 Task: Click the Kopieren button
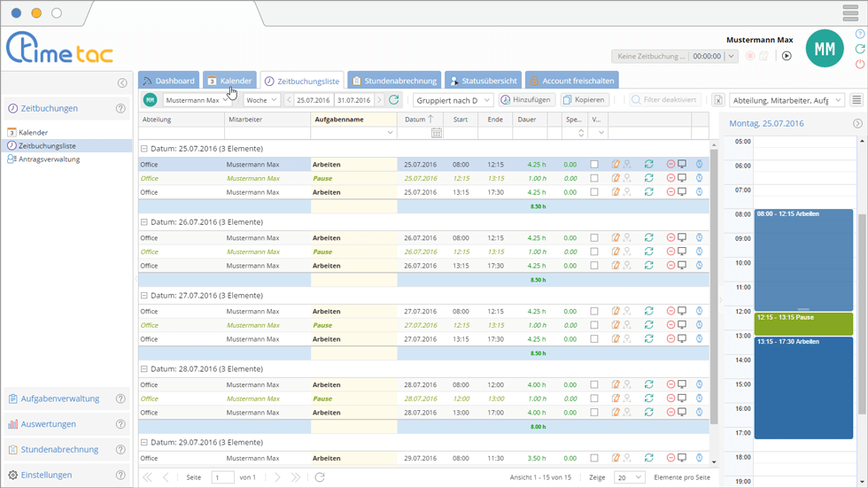point(584,100)
